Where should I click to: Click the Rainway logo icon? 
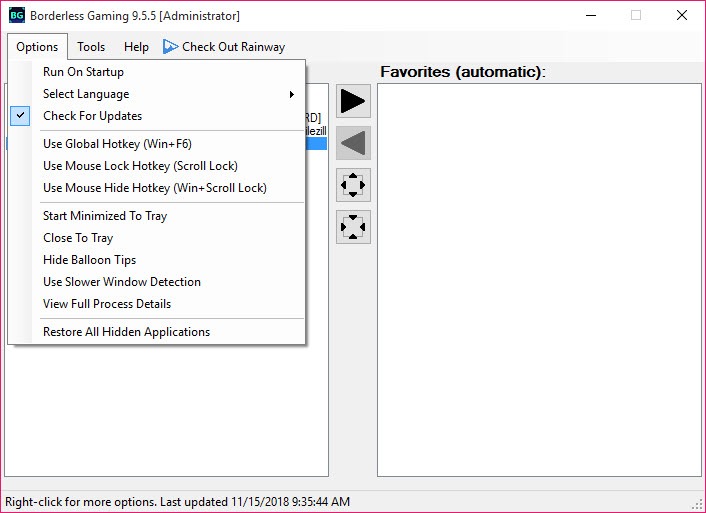170,46
